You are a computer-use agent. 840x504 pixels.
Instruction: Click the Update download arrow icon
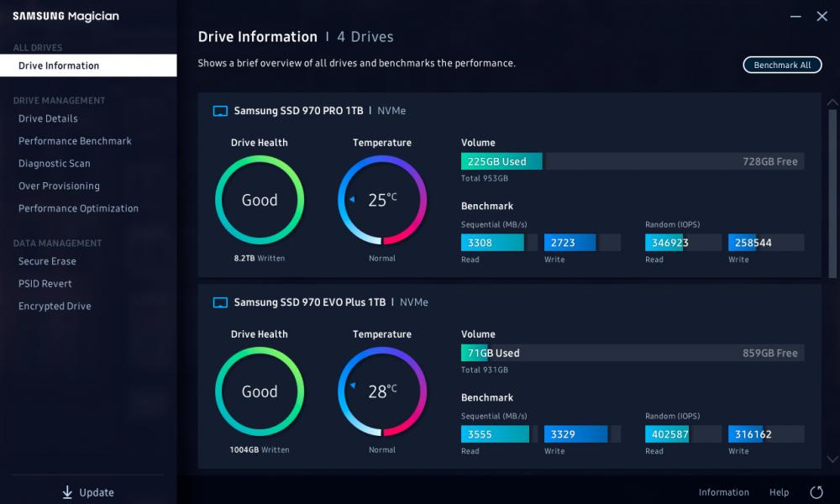(x=67, y=492)
